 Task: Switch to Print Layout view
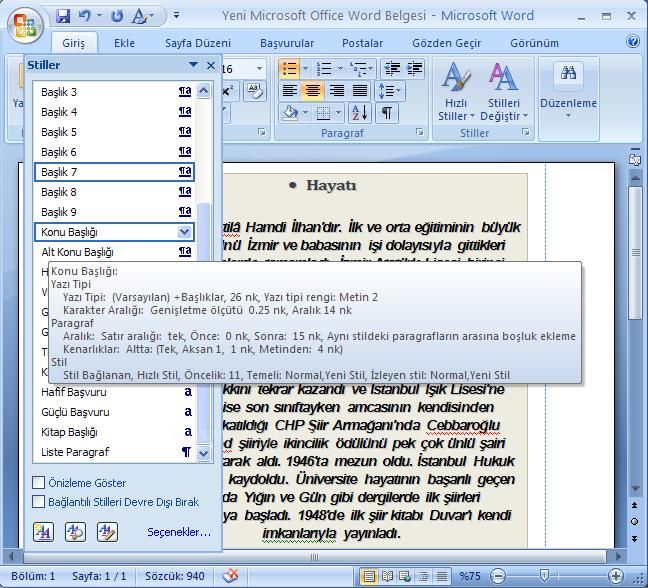(369, 576)
